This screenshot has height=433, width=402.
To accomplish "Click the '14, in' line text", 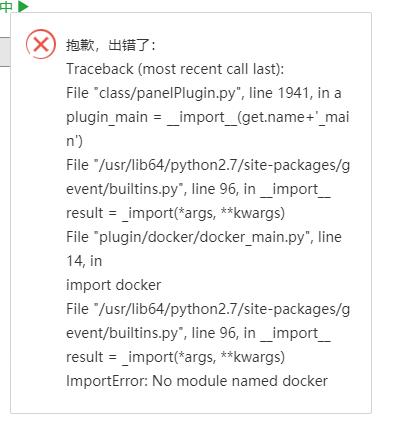I will tap(84, 261).
